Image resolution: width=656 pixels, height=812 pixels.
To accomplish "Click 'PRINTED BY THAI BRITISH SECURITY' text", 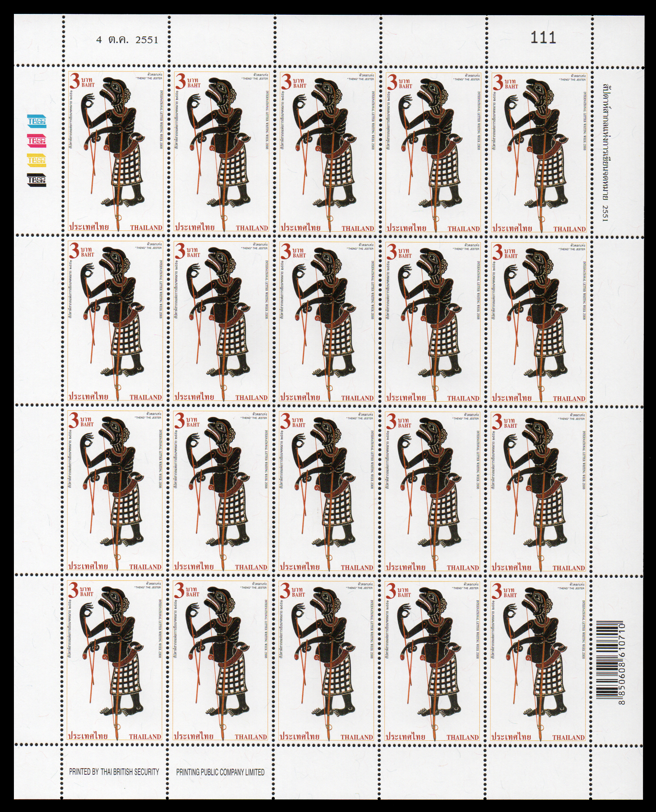I will point(114,772).
